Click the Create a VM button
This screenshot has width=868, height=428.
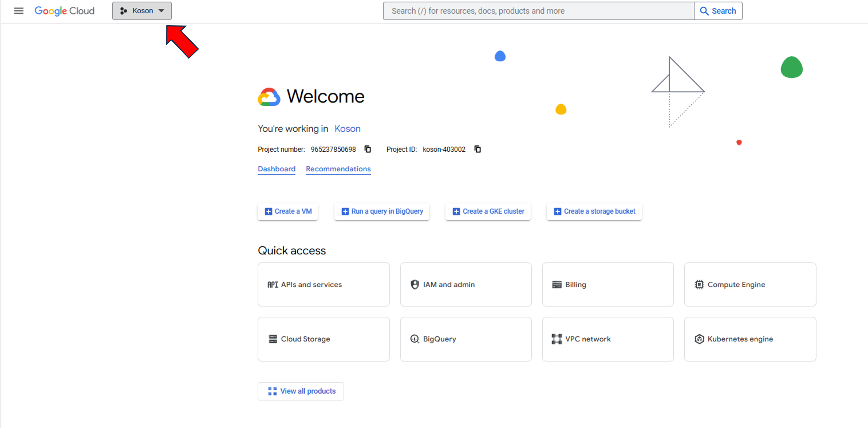288,211
